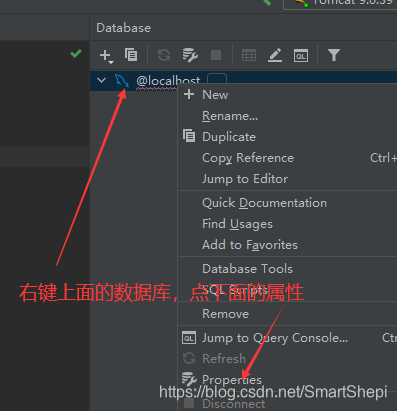
Task: Click the pencil Edit Source icon
Action: coord(275,55)
